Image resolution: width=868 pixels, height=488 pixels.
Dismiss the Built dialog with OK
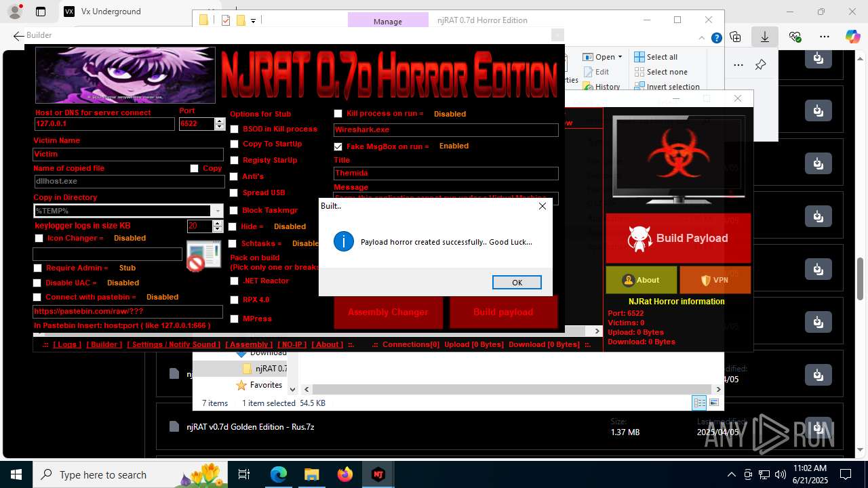pyautogui.click(x=517, y=283)
